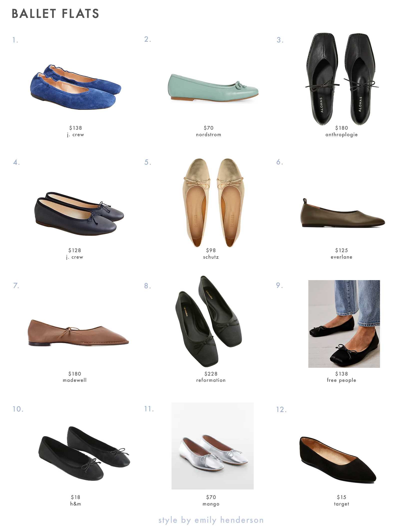Open the nordstrom store link

coord(208,134)
